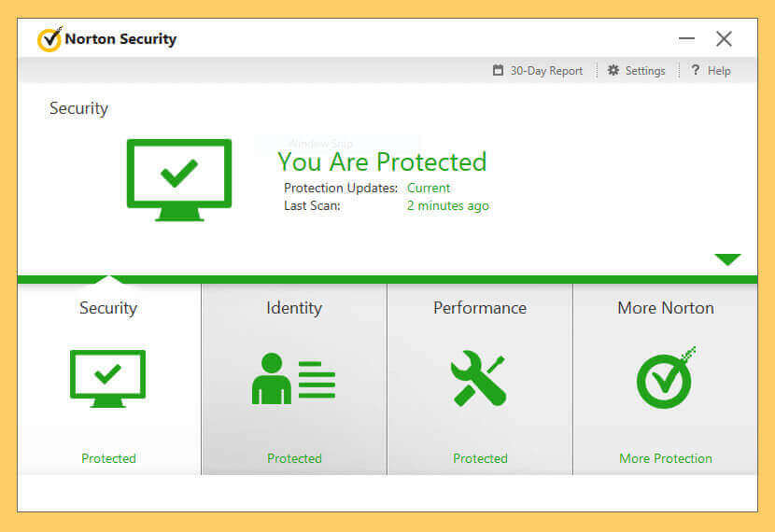Open the 30-Day Report link
The height and width of the screenshot is (532, 775).
click(x=546, y=71)
